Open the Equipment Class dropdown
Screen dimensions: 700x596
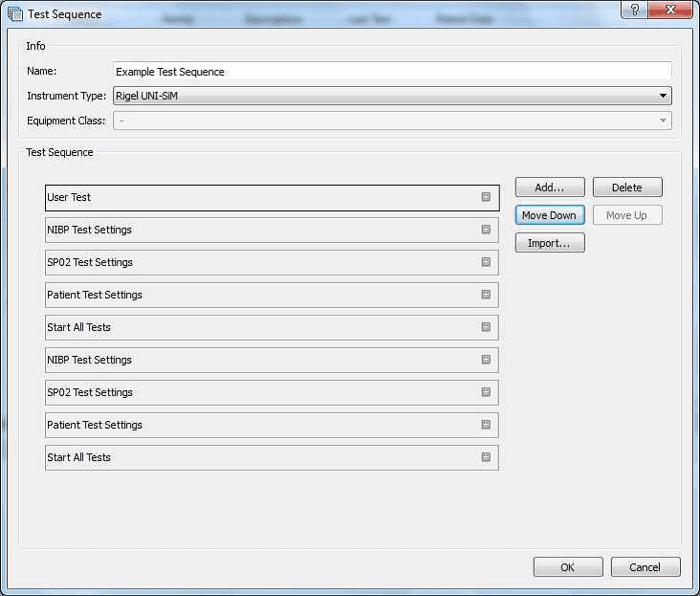pyautogui.click(x=663, y=121)
